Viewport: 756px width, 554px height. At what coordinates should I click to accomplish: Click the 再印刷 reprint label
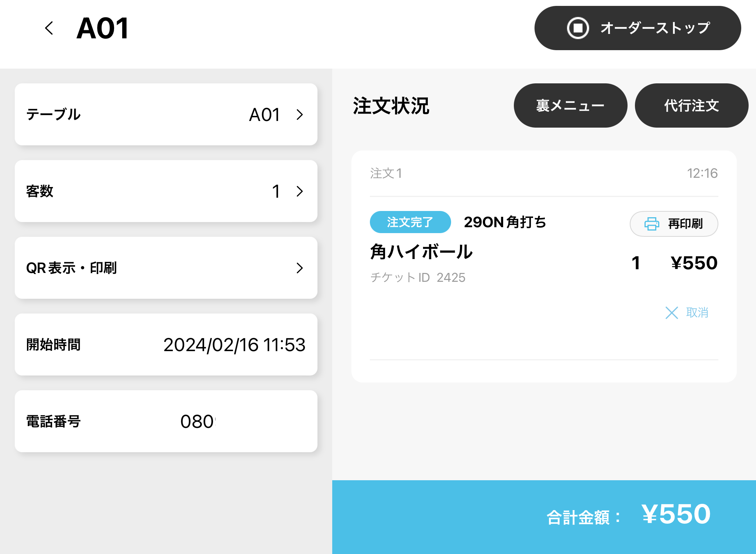685,224
